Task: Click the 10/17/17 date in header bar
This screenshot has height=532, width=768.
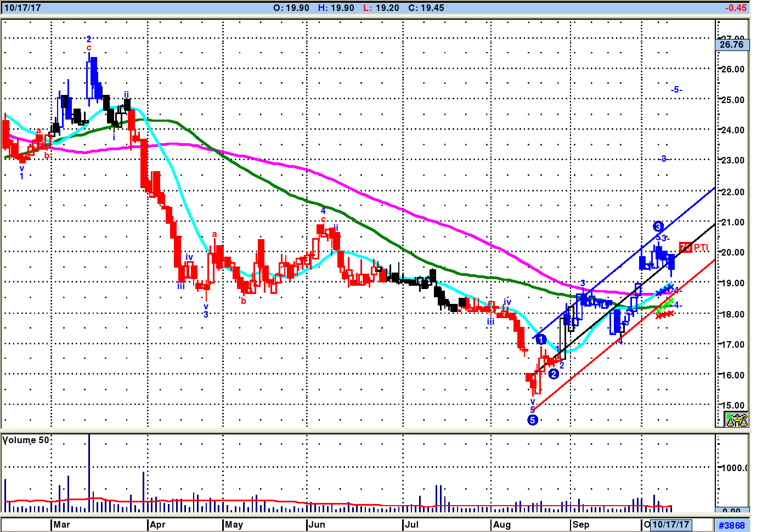Action: [x=22, y=8]
